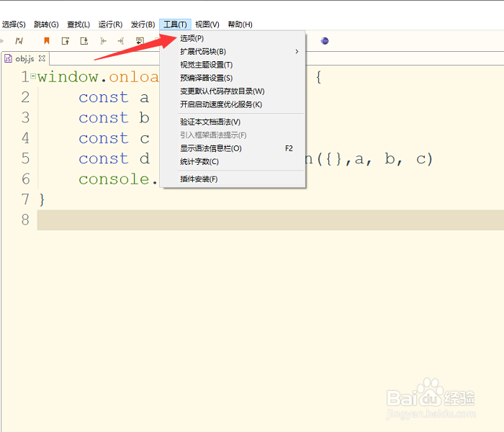Click 'console' on line 6
Viewport: 504px width, 432px height.
tap(114, 179)
